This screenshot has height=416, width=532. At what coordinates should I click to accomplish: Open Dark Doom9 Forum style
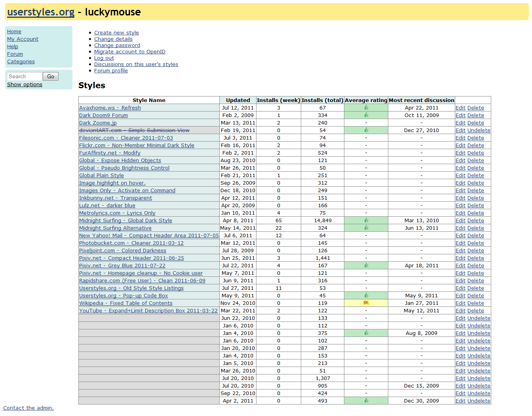pyautogui.click(x=103, y=115)
